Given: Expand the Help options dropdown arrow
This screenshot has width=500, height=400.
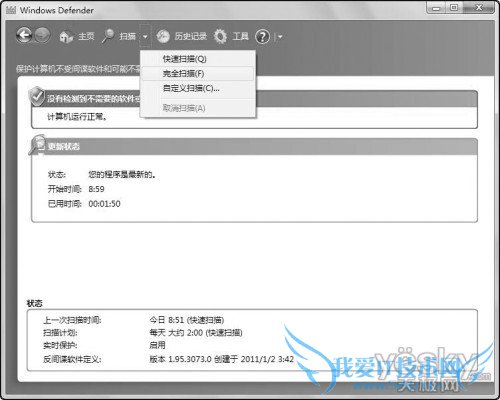Looking at the screenshot, I should (x=280, y=37).
